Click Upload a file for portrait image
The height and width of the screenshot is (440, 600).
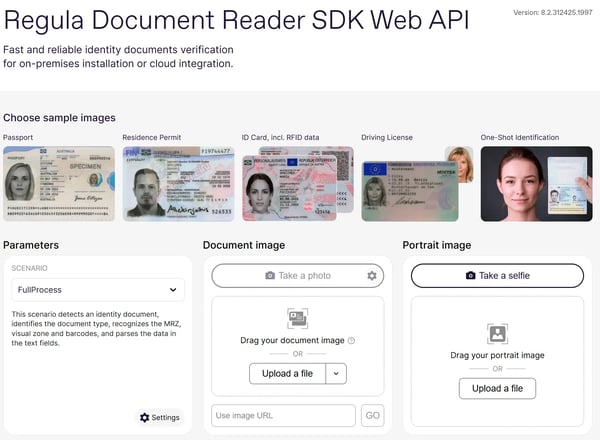pos(497,388)
